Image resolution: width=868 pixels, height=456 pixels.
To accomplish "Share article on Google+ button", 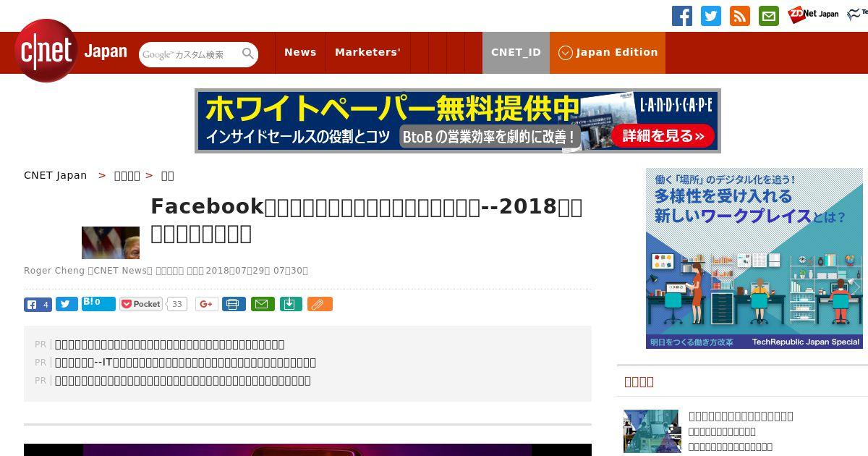I will (x=206, y=304).
